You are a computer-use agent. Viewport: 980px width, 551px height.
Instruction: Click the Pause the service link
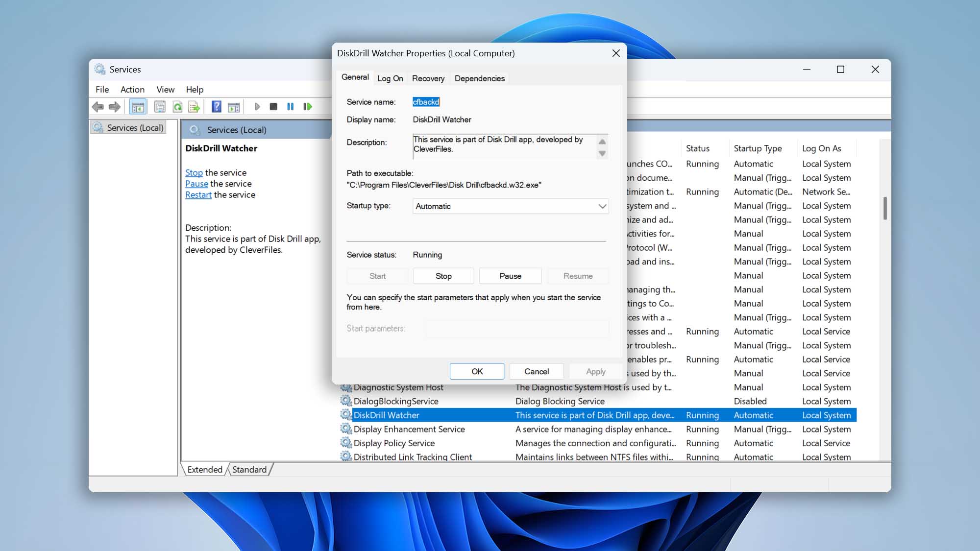tap(196, 184)
